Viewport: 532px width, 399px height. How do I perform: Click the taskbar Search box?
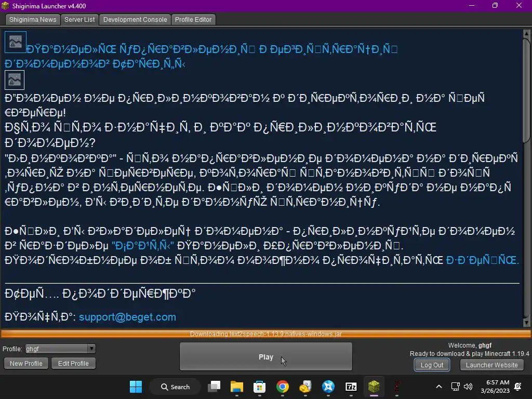pyautogui.click(x=175, y=387)
